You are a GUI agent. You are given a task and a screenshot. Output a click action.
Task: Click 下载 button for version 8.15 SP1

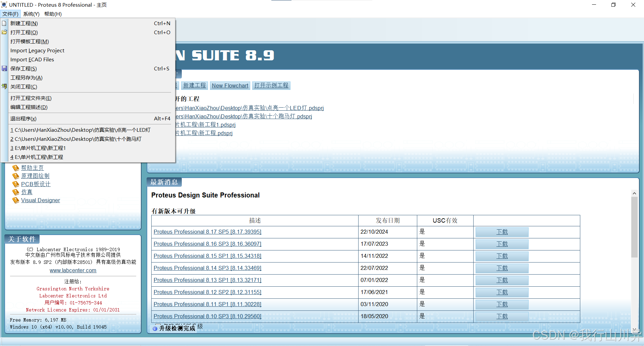(502, 256)
